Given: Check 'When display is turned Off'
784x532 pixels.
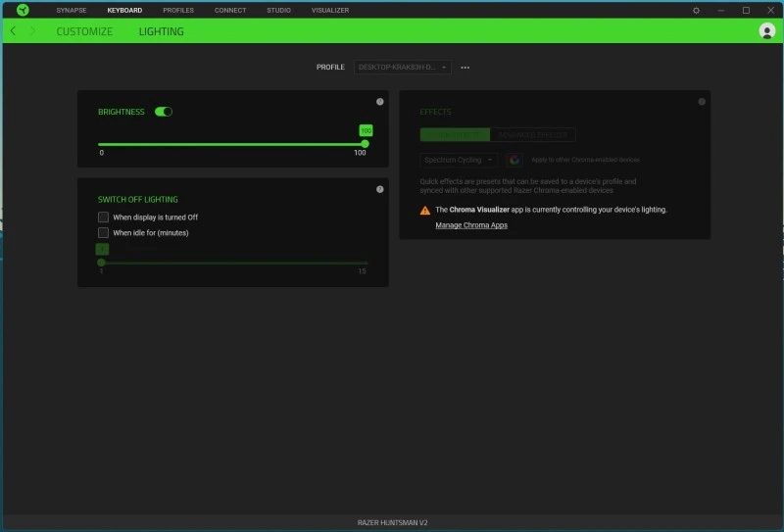Looking at the screenshot, I should point(103,217).
